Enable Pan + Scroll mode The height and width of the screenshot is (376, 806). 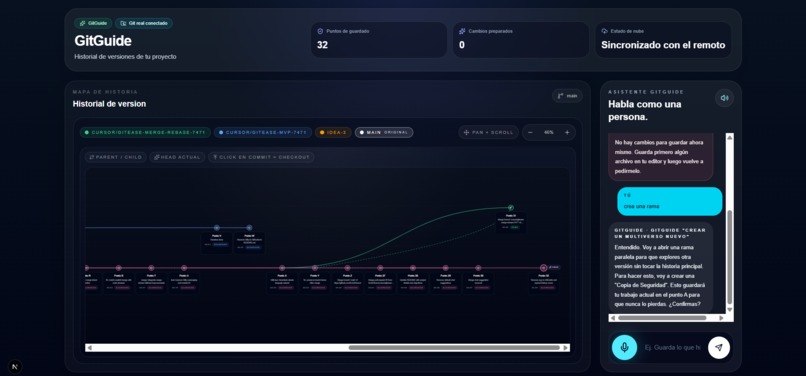(x=488, y=132)
